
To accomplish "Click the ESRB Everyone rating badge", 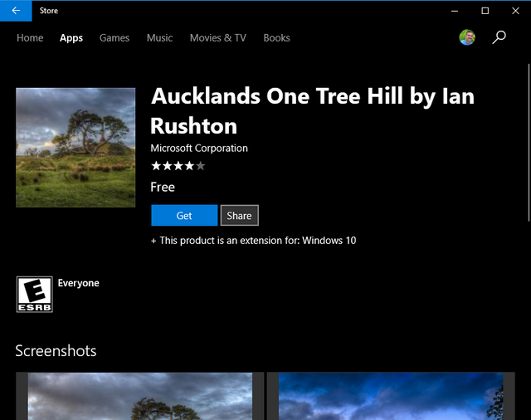I will [35, 294].
